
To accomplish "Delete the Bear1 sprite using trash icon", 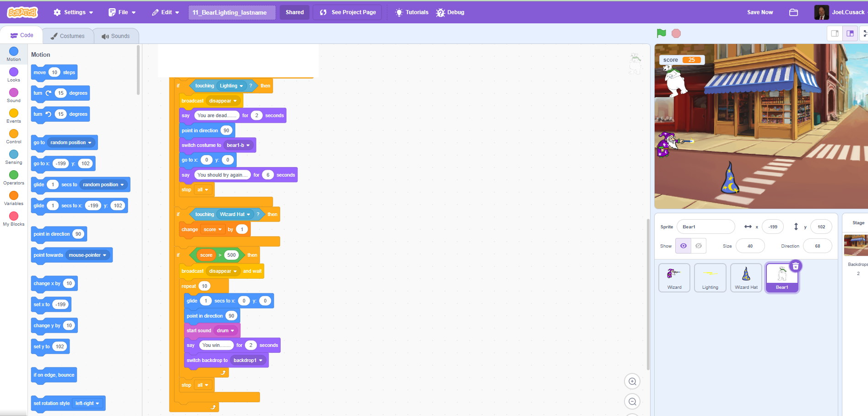I will point(795,266).
